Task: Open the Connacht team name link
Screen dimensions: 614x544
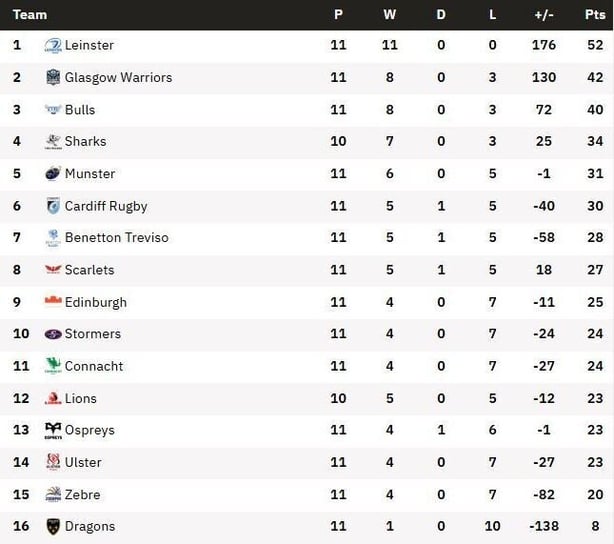Action: tap(94, 366)
